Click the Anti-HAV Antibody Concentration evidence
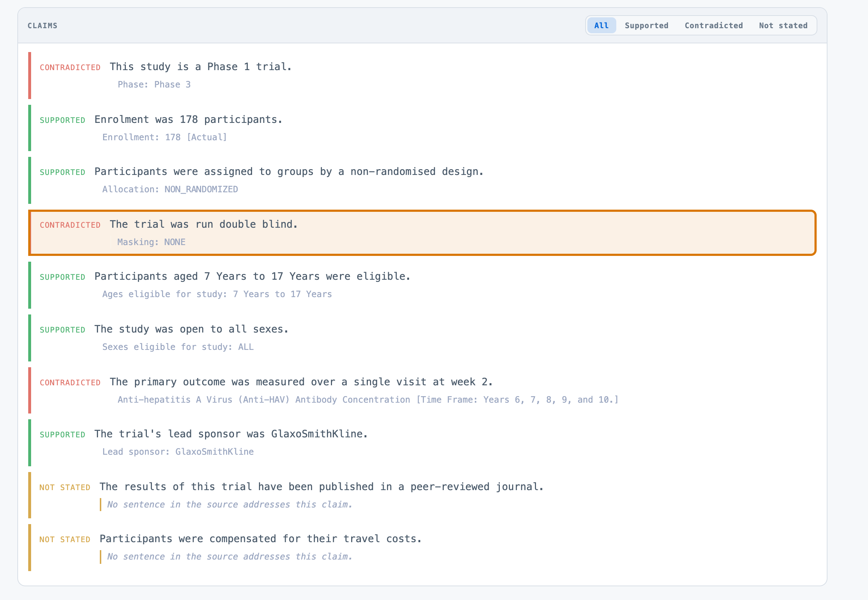Viewport: 868px width, 600px height. point(368,400)
